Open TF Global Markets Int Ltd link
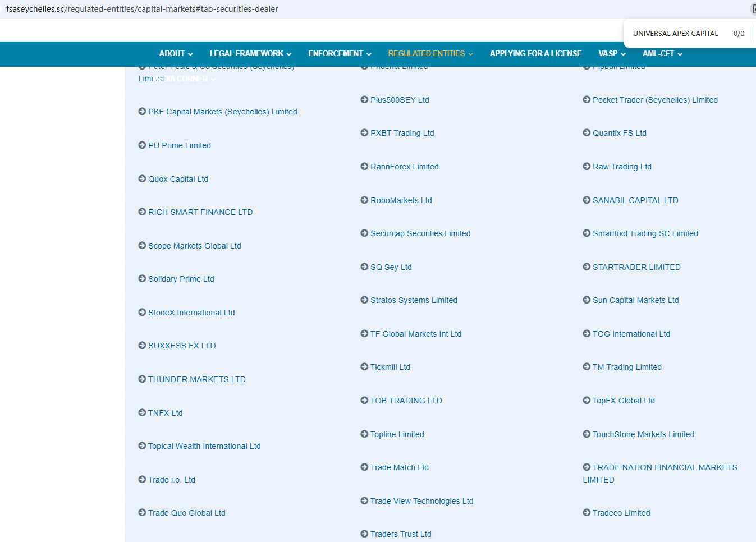Screen dimensions: 756x542 click(x=416, y=334)
